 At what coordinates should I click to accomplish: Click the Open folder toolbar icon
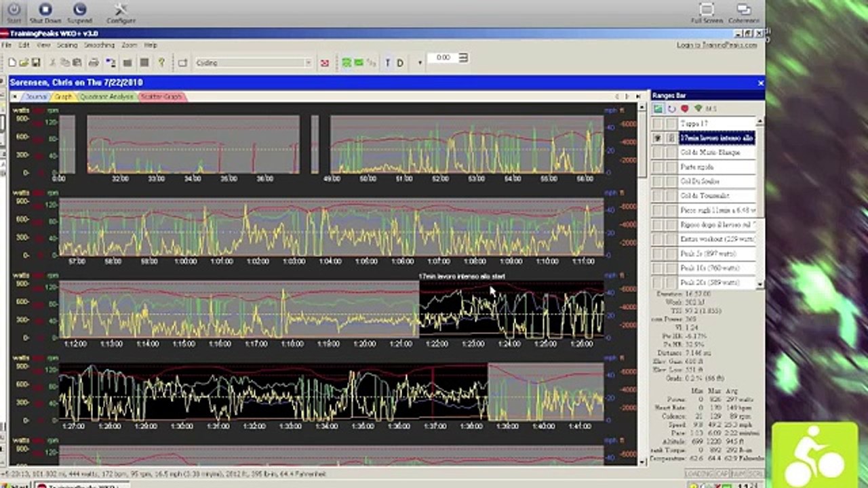(x=23, y=63)
